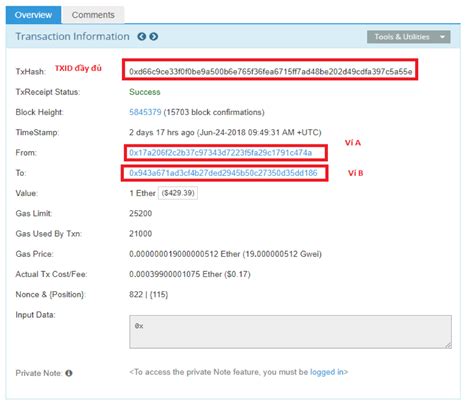Screen dimensions: 474x410
Task: Click the Transaction Information heading
Action: pos(73,36)
